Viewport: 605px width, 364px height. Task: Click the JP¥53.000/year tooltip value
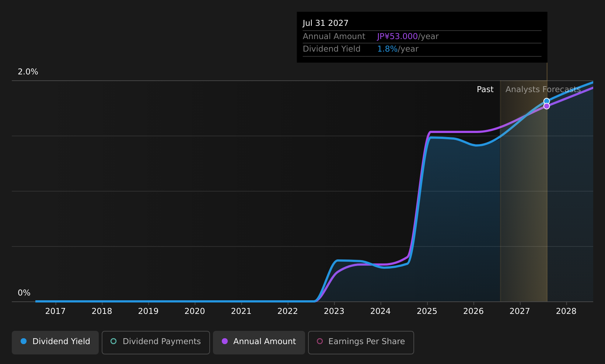[x=408, y=36]
